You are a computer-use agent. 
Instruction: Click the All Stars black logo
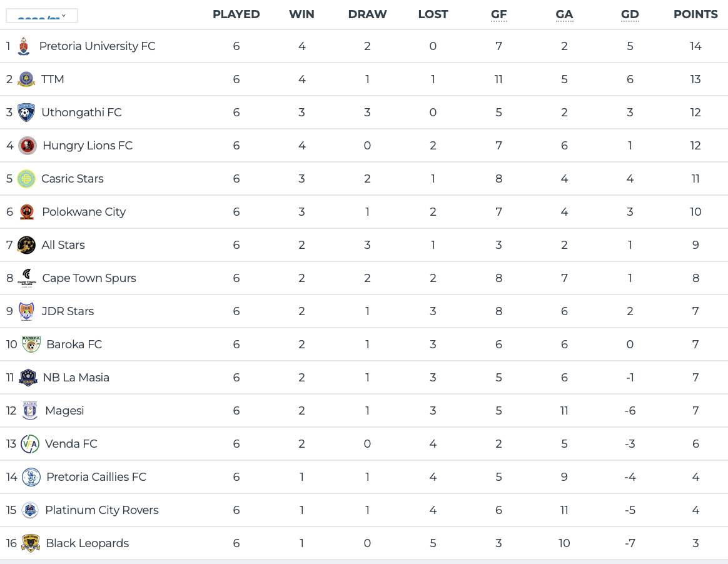[26, 245]
